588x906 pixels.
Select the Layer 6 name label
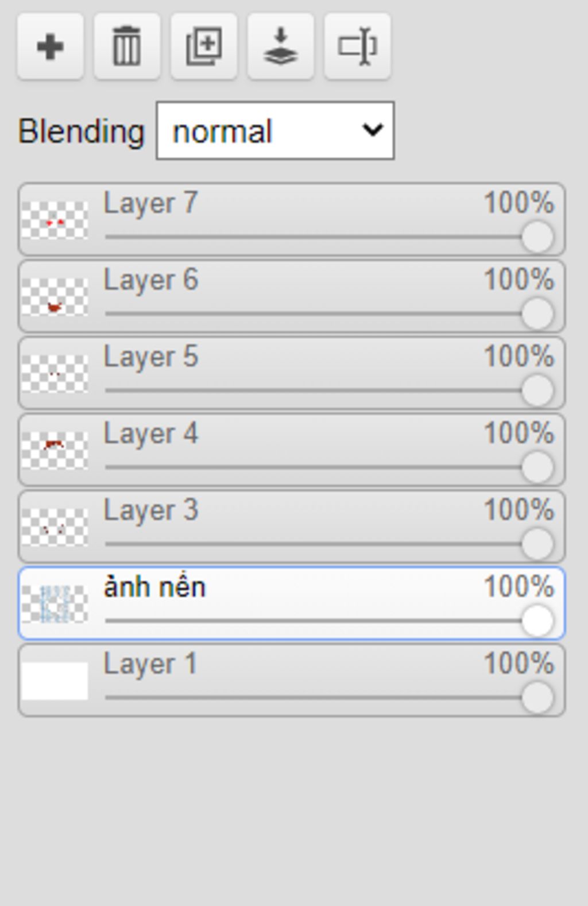click(150, 280)
